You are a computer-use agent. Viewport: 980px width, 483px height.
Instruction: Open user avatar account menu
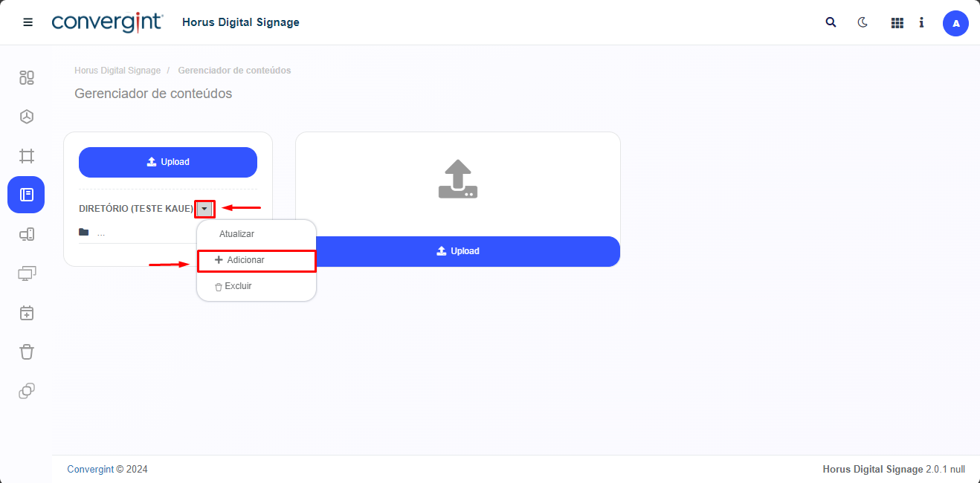(x=955, y=23)
